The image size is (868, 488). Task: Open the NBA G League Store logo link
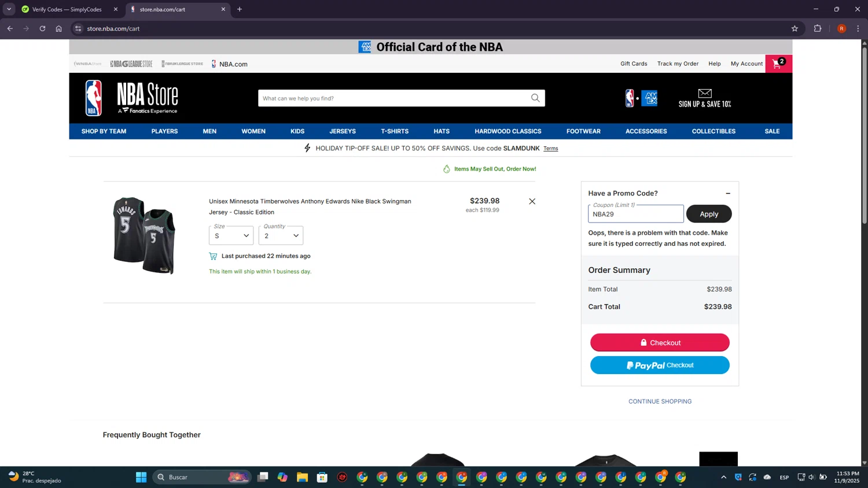point(131,64)
